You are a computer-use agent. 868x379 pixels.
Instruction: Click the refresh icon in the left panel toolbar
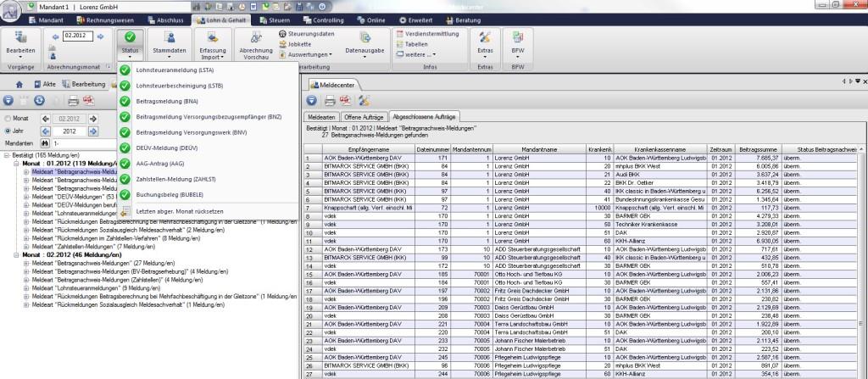pyautogui.click(x=40, y=100)
